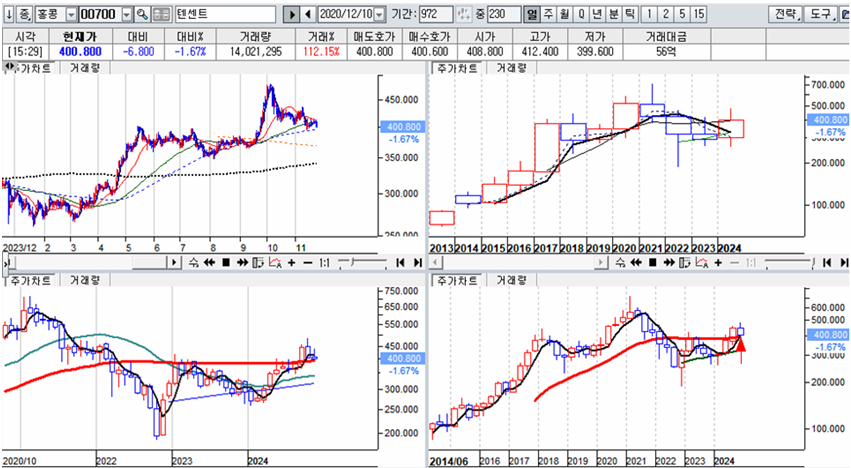Screen dimensions: 851x468
Task: Jump to last bar in top-left chart
Action: tap(417, 263)
